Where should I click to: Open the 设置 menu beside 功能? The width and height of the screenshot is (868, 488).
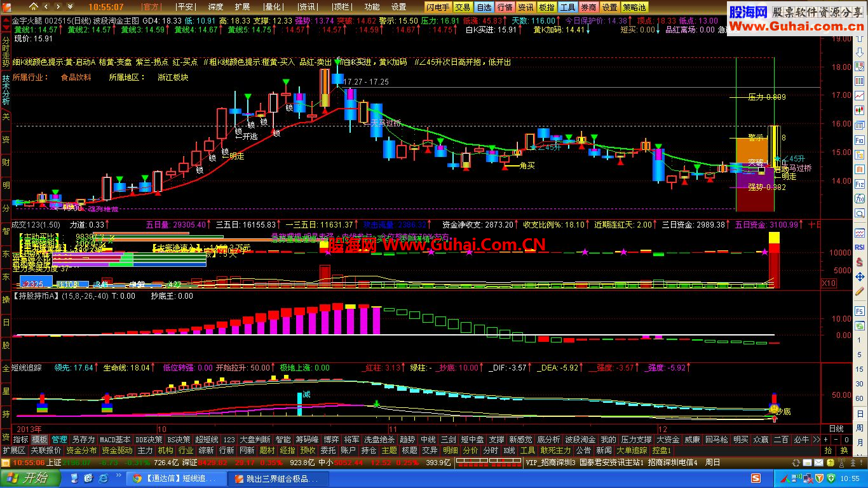(x=399, y=7)
